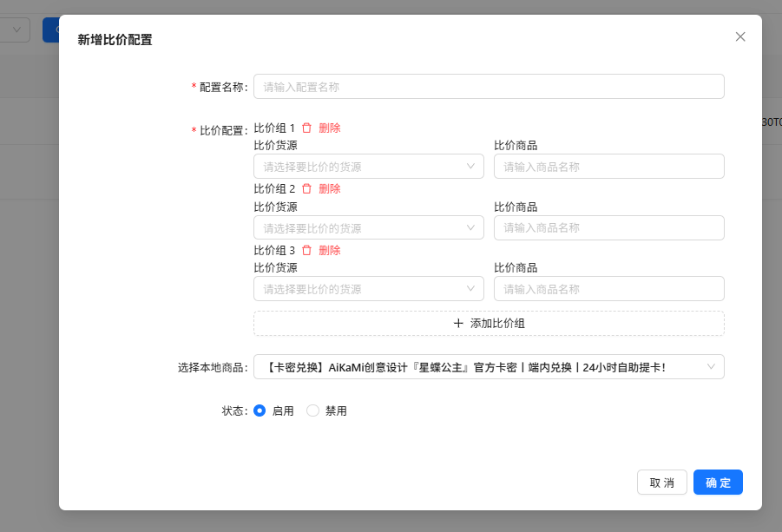The height and width of the screenshot is (532, 782).
Task: Click the plus icon in 添加比价组
Action: pyautogui.click(x=458, y=323)
